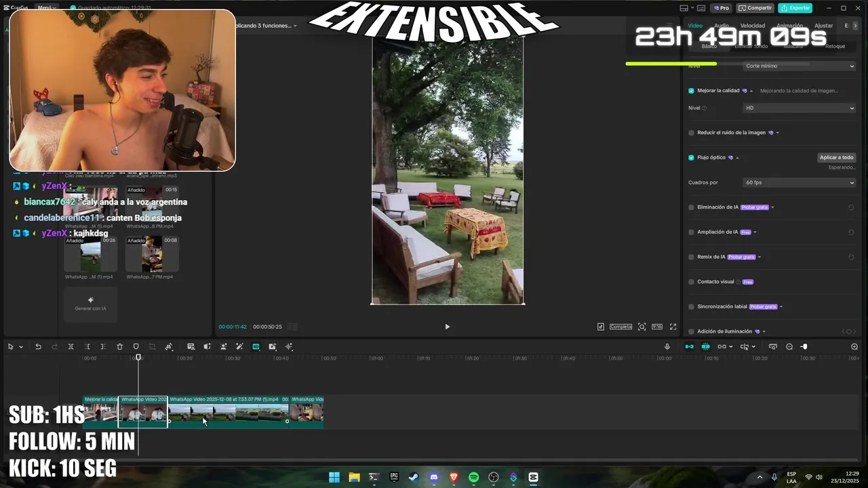
Task: Delete the selected timeline clip
Action: 119,346
